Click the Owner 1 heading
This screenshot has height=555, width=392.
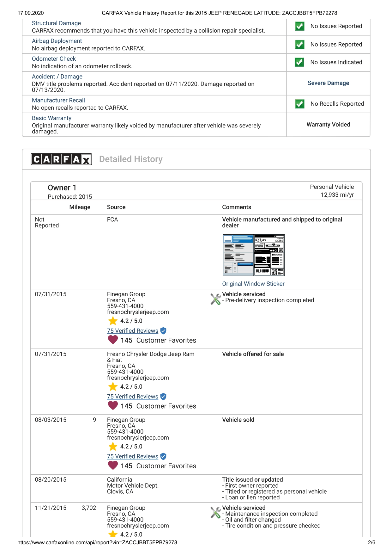[62, 188]
